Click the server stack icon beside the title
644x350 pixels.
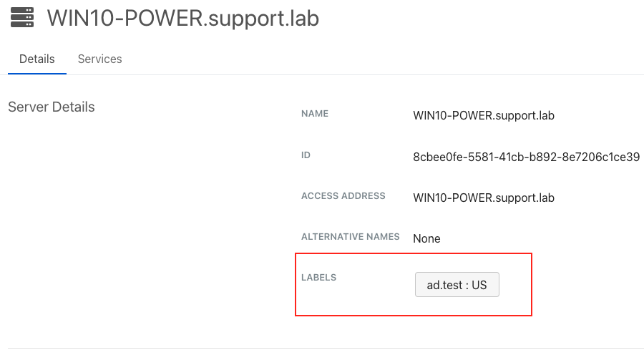pos(22,17)
